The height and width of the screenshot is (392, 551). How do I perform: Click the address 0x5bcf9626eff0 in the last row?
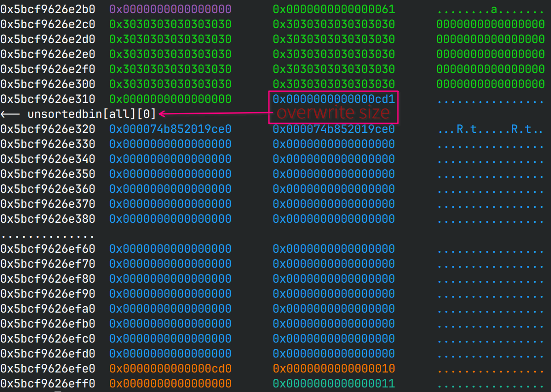pos(48,383)
